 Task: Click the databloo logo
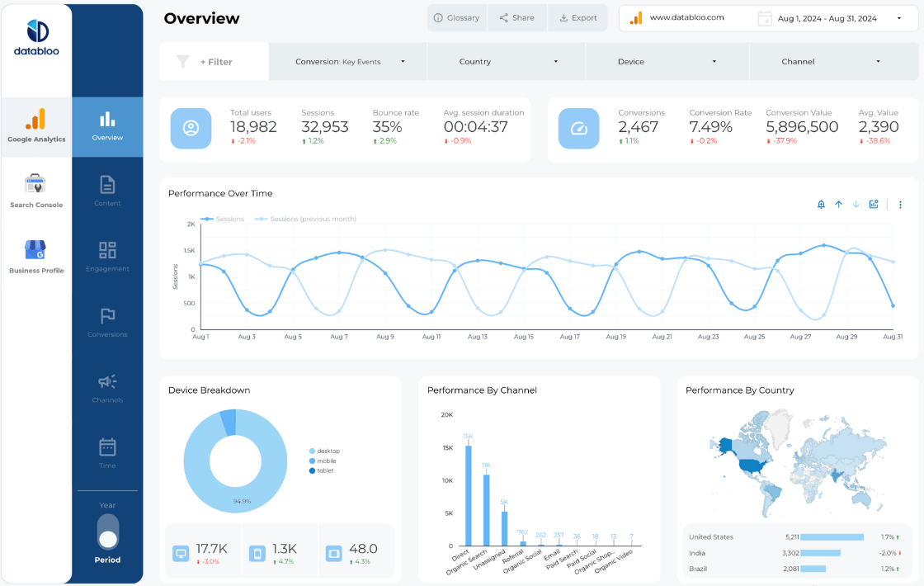[36, 38]
